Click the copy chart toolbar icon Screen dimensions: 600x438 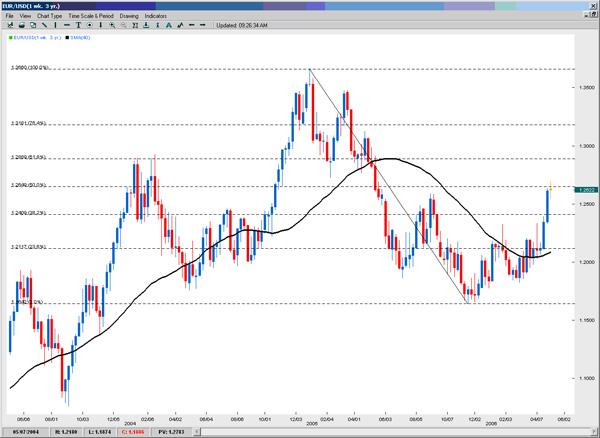coord(33,25)
